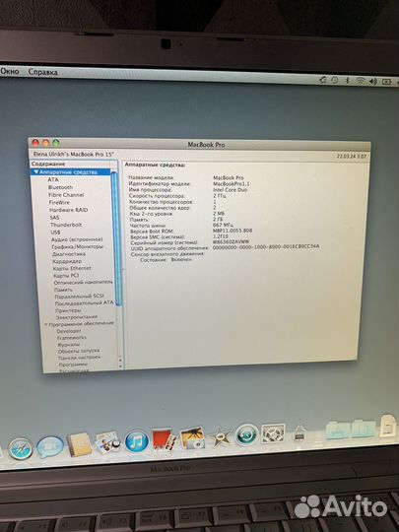The height and width of the screenshot is (532, 399).
Task: Select Принтеры in the sidebar
Action: click(69, 310)
